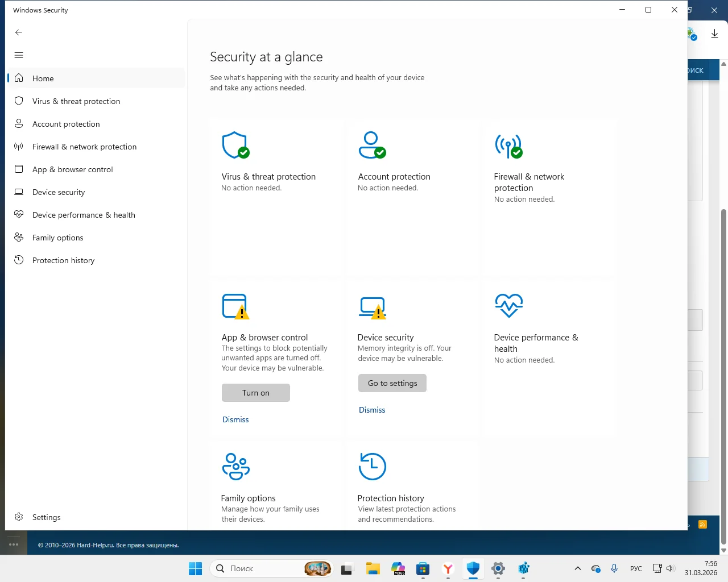This screenshot has height=582, width=728.
Task: Open the Firewall & network protection antenna tile icon
Action: 508,145
